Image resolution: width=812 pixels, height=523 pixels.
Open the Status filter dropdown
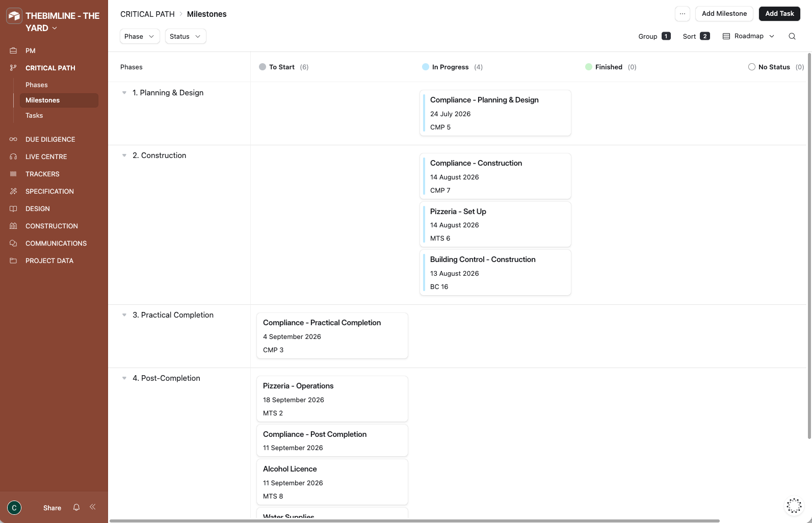click(186, 36)
